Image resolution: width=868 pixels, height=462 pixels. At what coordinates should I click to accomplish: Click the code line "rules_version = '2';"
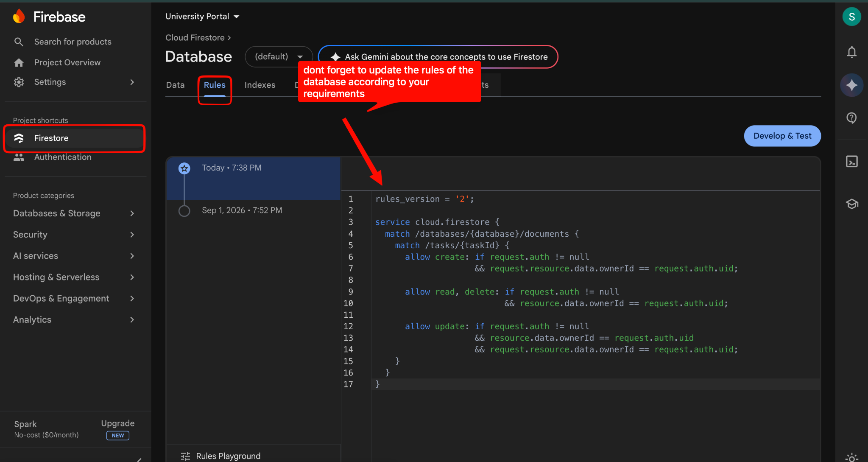click(x=424, y=199)
